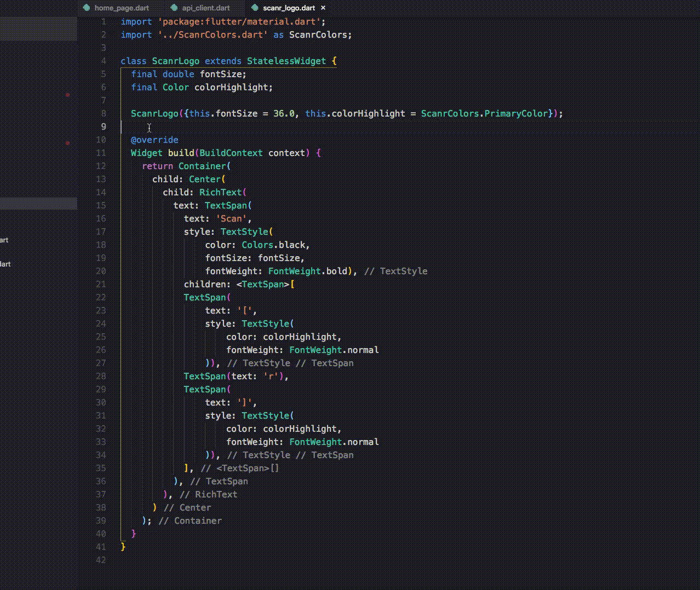This screenshot has width=700, height=590.
Task: Click line number 28 in the gutter
Action: click(101, 376)
